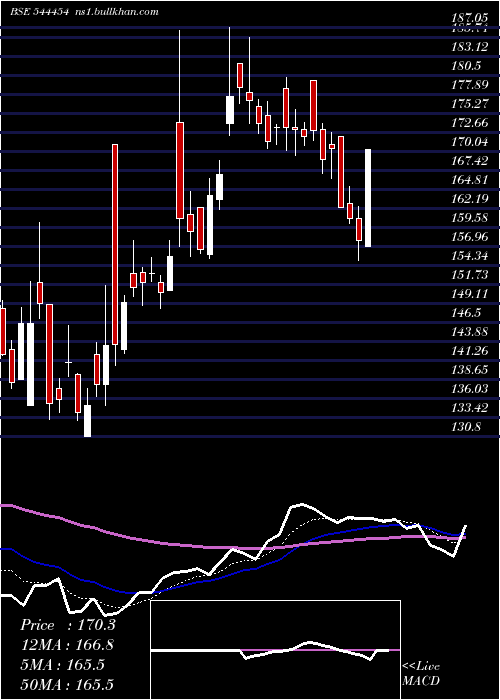Select the 136.03 price axis label
The image size is (500, 700).
click(469, 388)
